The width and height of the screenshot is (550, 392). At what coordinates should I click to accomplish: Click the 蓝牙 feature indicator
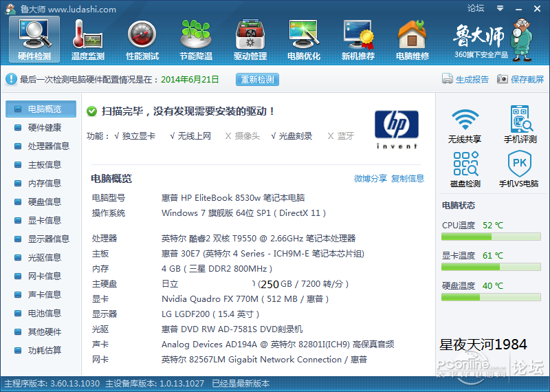340,136
